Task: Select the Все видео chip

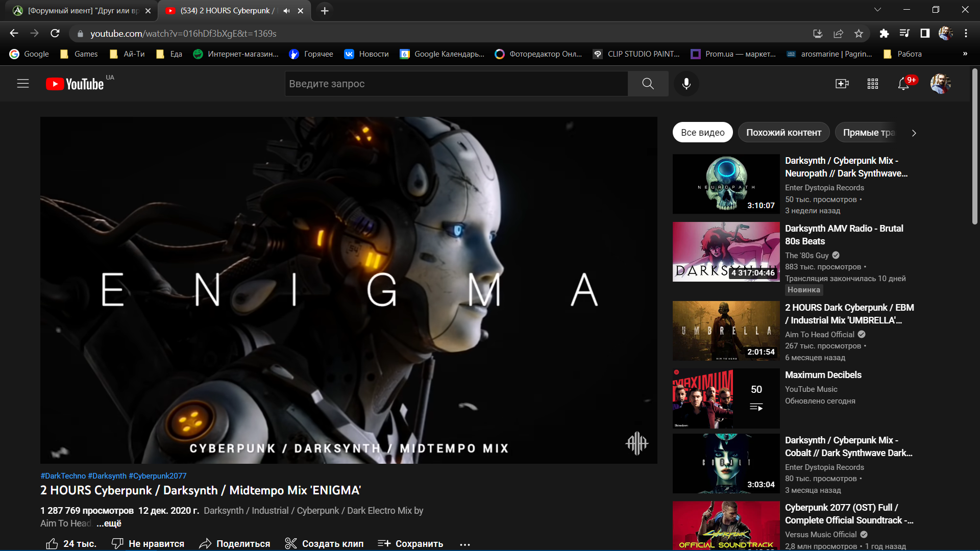Action: [702, 133]
